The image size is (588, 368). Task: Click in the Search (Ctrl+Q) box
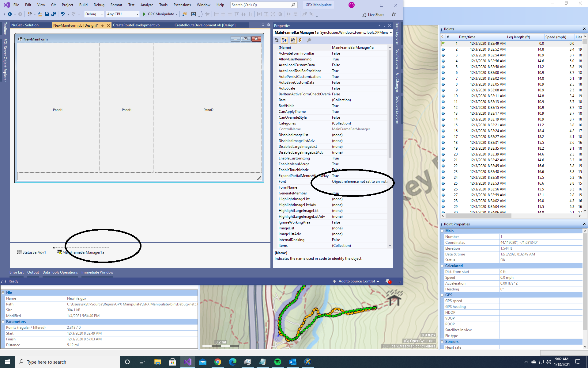click(260, 5)
